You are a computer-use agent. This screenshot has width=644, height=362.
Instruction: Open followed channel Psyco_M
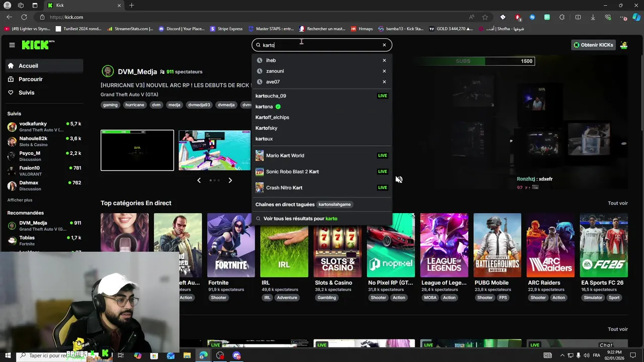[44, 156]
